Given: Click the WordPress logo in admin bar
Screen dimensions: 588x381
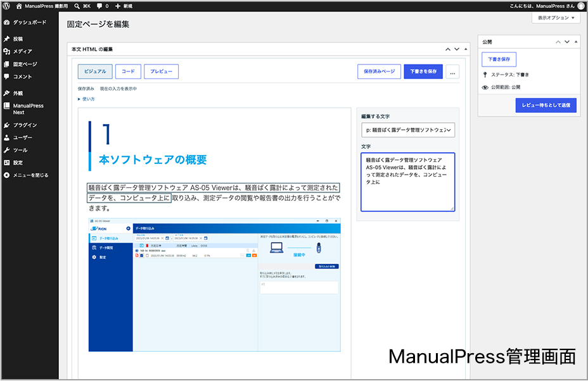Looking at the screenshot, I should [x=6, y=6].
